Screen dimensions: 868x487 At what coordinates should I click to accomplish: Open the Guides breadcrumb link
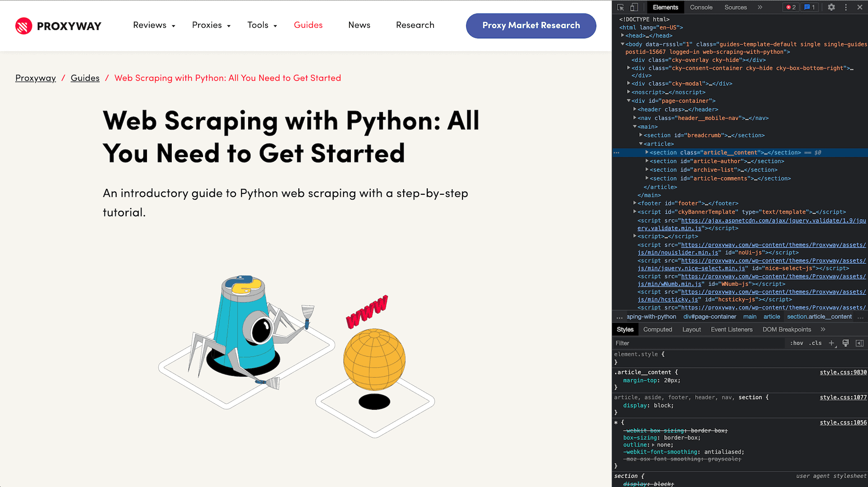tap(85, 78)
